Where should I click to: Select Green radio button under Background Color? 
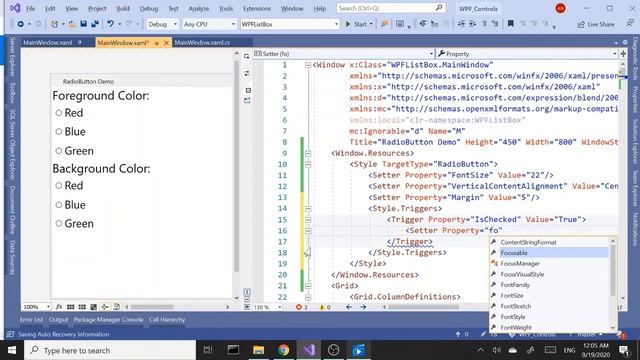(59, 223)
